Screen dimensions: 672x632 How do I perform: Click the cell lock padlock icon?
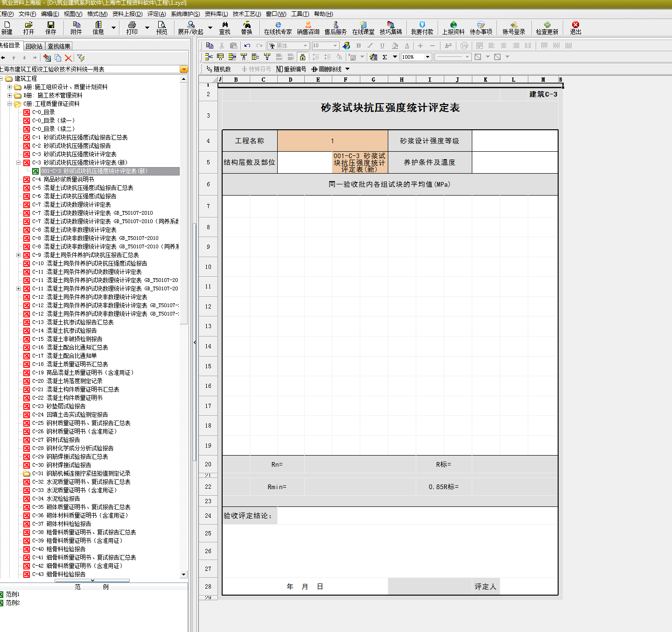coord(302,57)
